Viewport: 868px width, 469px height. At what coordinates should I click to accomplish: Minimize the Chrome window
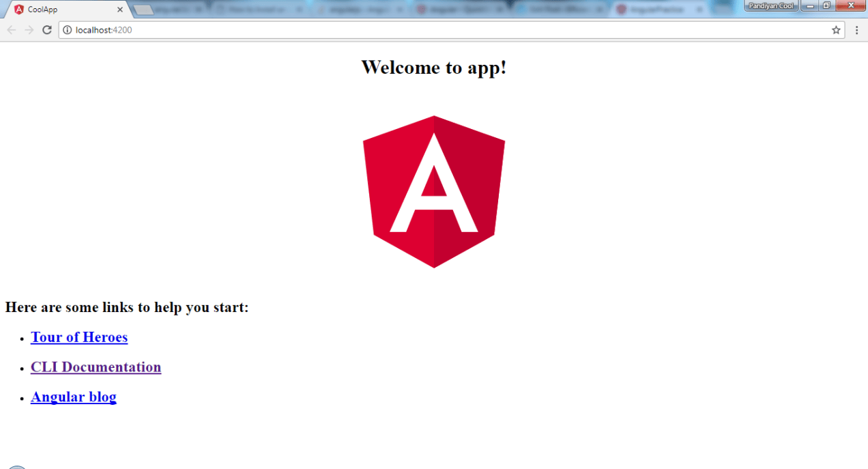tap(810, 5)
